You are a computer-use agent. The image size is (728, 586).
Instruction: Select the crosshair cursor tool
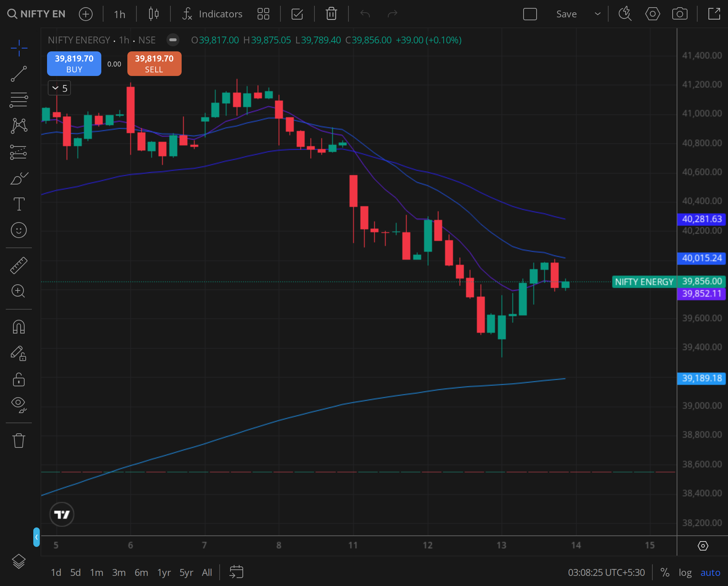(19, 48)
